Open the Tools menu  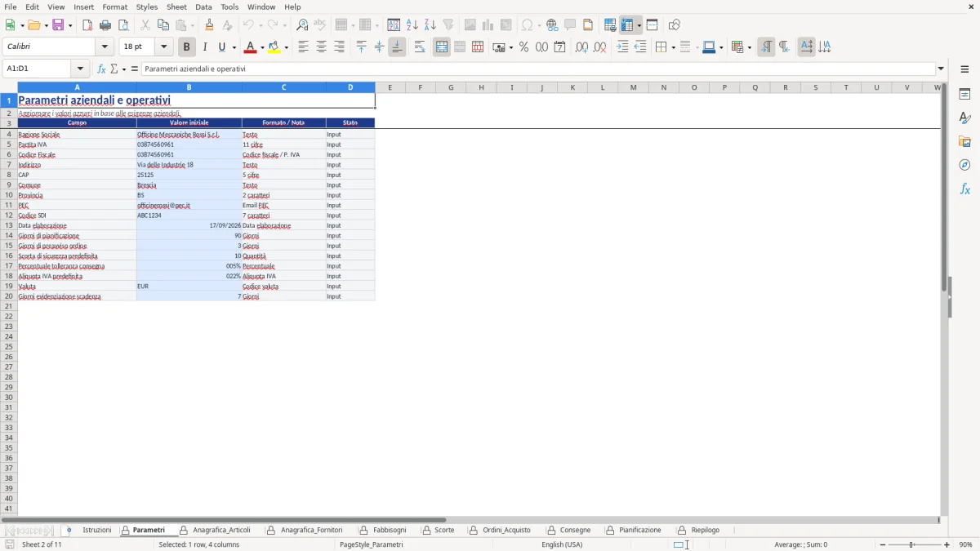[x=229, y=7]
